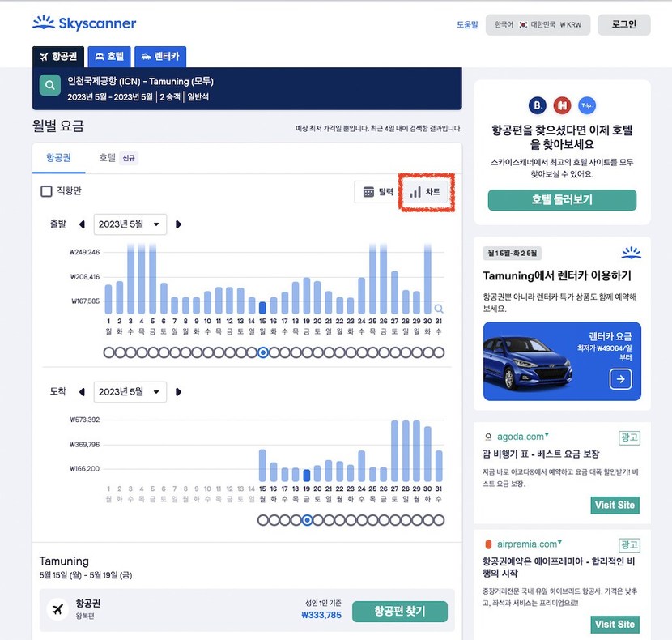The height and width of the screenshot is (640, 672).
Task: Click the ₩333,785 price text
Action: click(x=321, y=615)
